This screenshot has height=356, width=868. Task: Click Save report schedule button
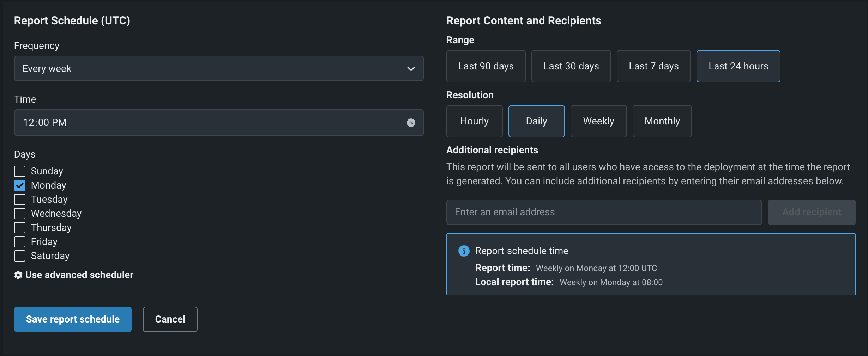pyautogui.click(x=73, y=319)
